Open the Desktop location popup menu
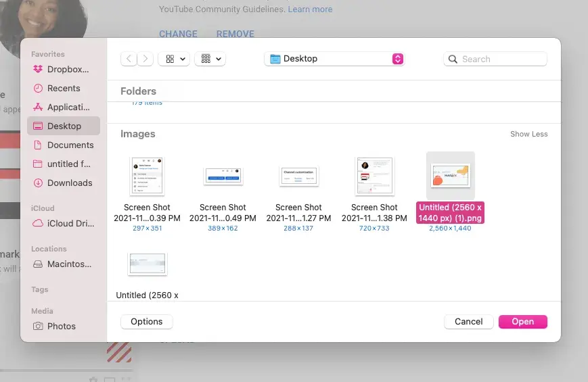The image size is (588, 382). point(334,59)
